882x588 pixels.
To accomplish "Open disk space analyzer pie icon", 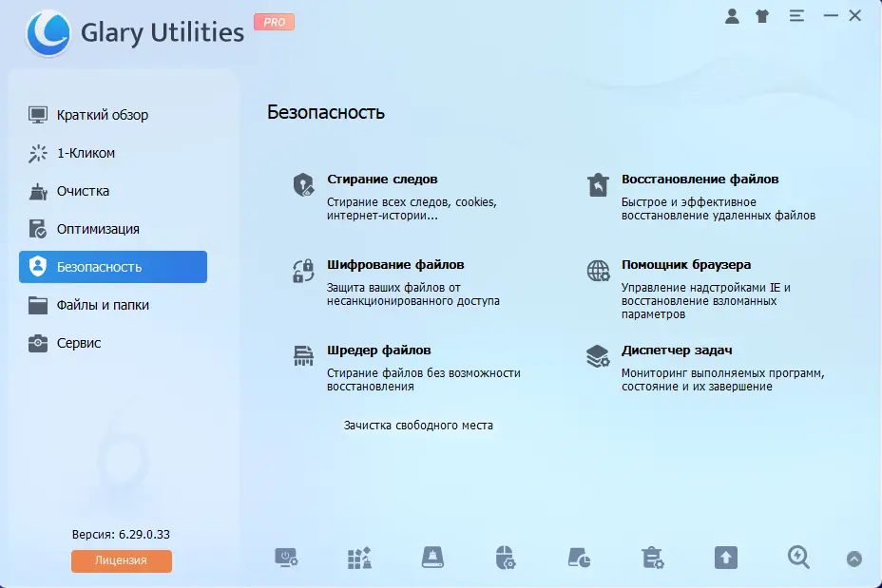I will pyautogui.click(x=579, y=558).
